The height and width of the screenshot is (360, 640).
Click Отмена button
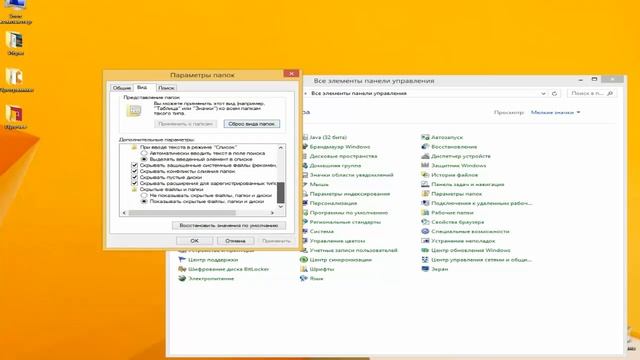point(235,241)
